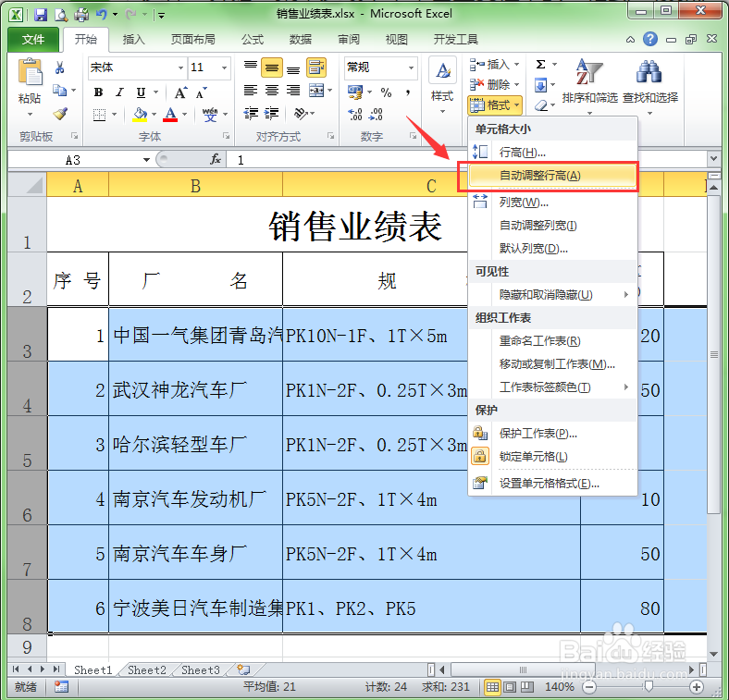Switch to Normal view in status bar
The image size is (729, 700).
[x=492, y=686]
